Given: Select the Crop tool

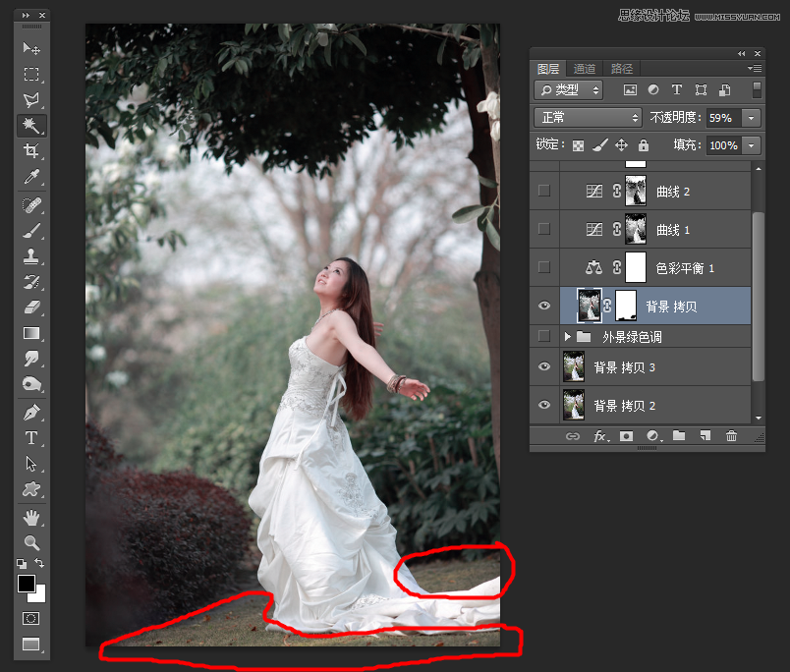Looking at the screenshot, I should [x=30, y=151].
